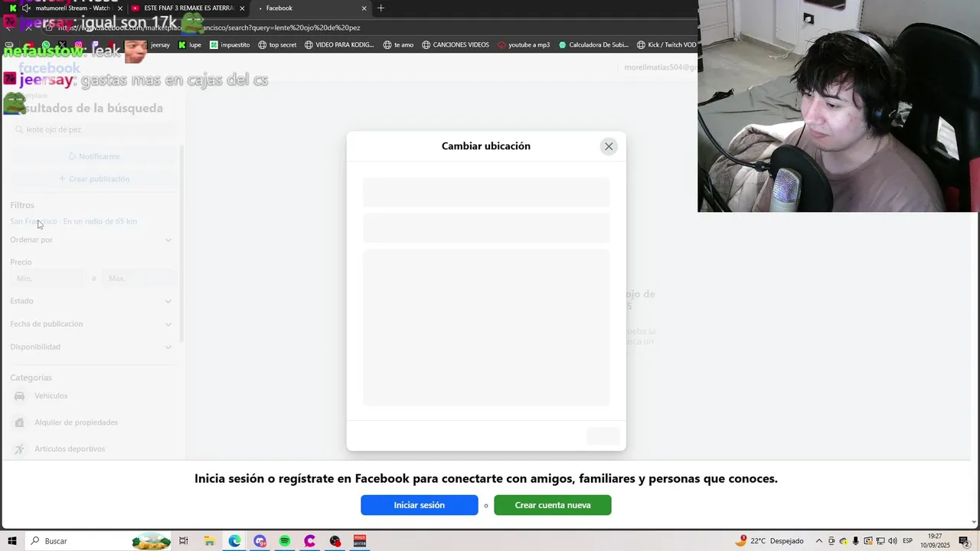980x551 pixels.
Task: Close the matumorell Stream tab
Action: (x=120, y=8)
